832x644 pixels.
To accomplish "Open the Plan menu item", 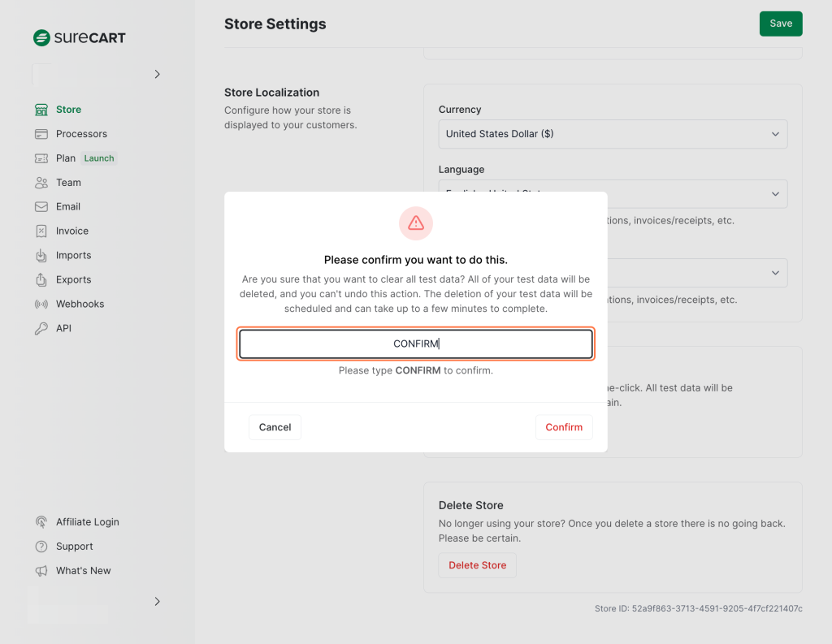I will [66, 158].
